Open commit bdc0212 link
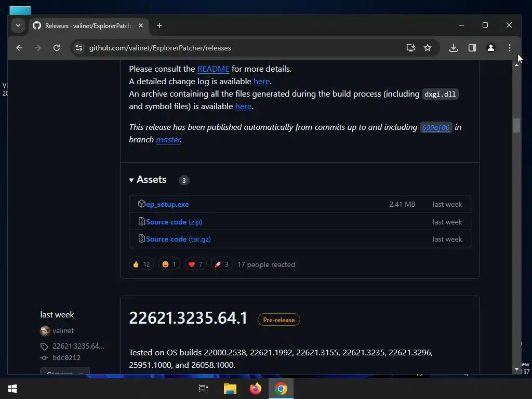532x399 pixels. pos(66,357)
